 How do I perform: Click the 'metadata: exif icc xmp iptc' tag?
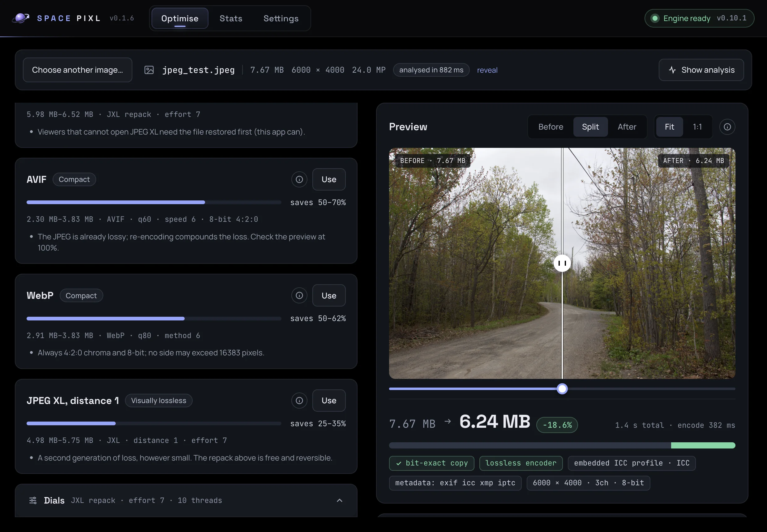click(x=455, y=483)
